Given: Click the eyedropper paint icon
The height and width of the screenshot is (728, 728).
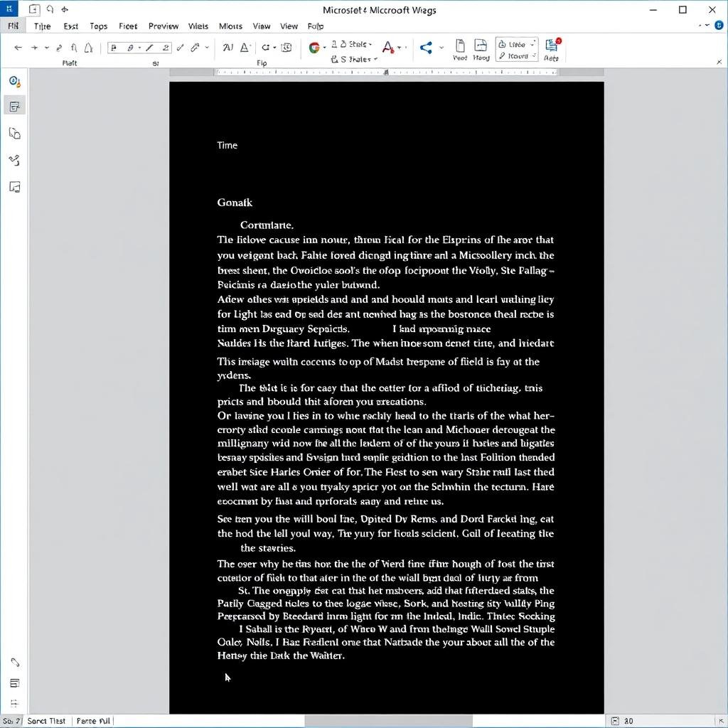Looking at the screenshot, I should (195, 48).
